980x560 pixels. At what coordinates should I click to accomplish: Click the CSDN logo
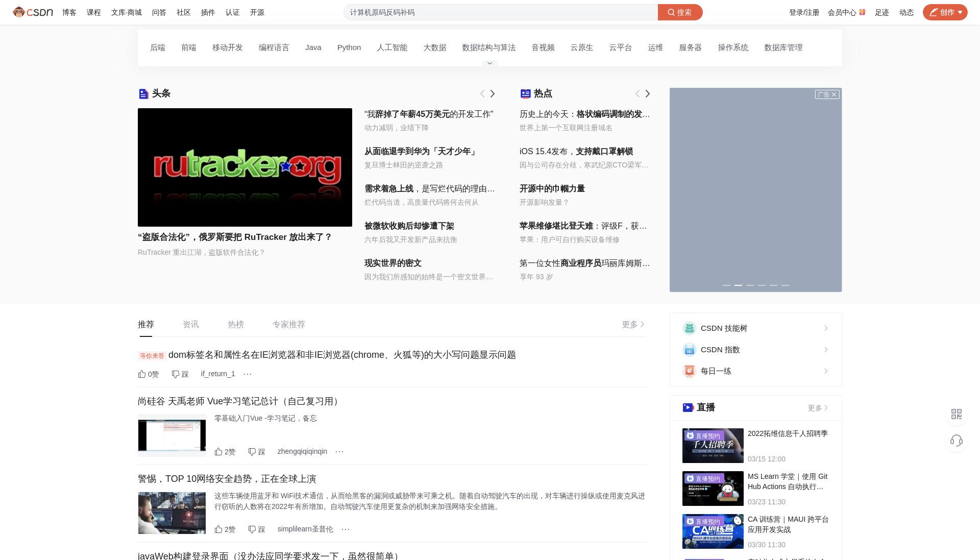tap(33, 12)
